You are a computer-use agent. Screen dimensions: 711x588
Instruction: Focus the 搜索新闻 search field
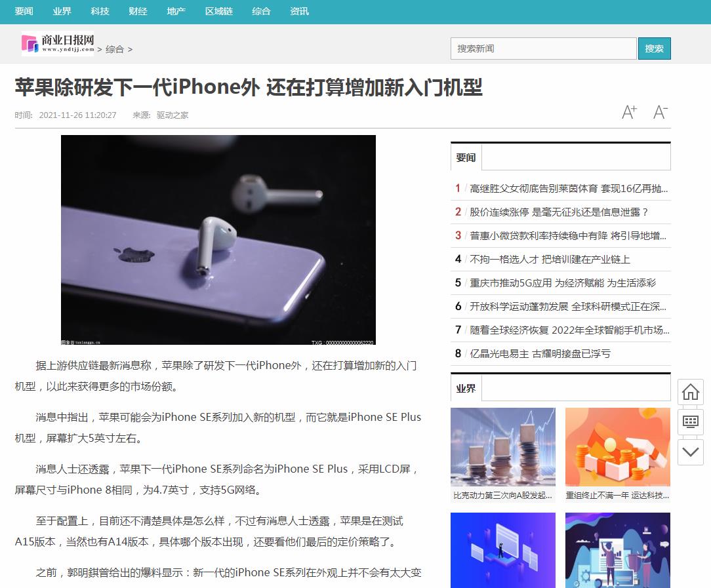(543, 49)
